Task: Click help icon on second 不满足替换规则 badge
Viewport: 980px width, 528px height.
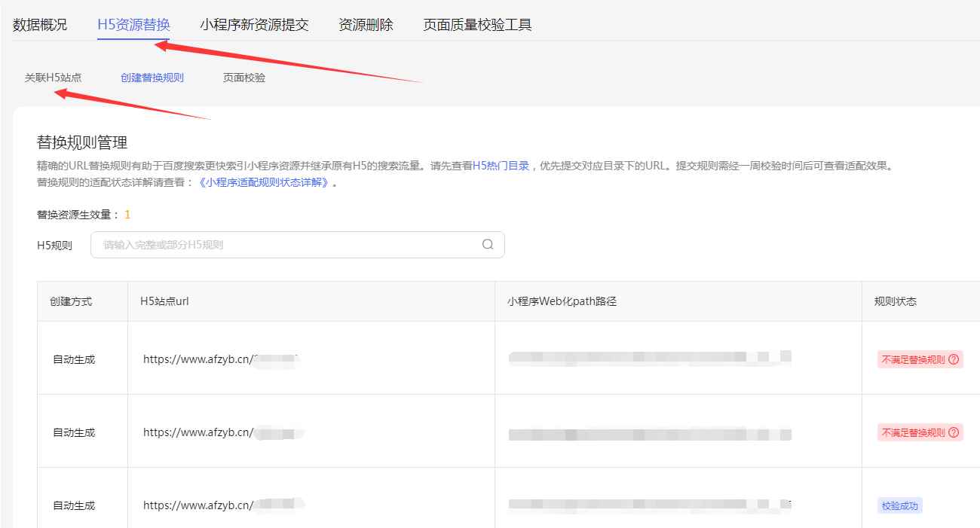Action: [x=954, y=433]
